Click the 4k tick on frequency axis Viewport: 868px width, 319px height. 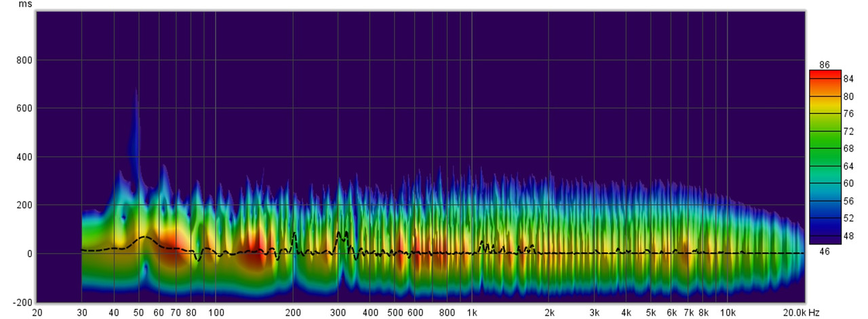(x=626, y=313)
